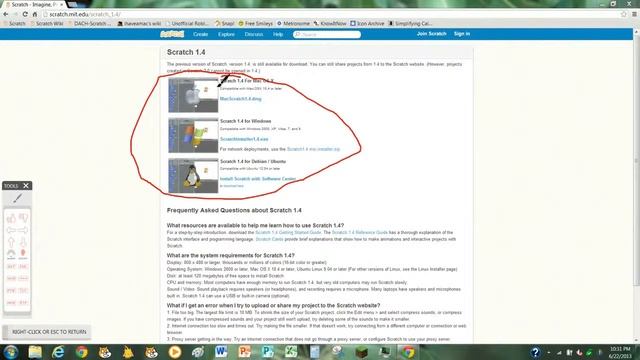
Task: Launch Internet Explorer from the taskbar
Action: (58, 352)
